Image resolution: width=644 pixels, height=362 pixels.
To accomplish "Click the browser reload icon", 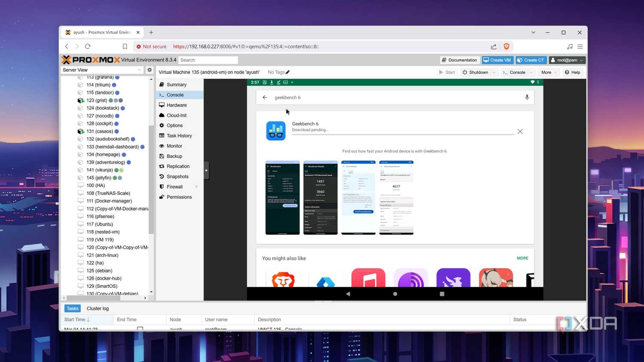I will coord(88,46).
